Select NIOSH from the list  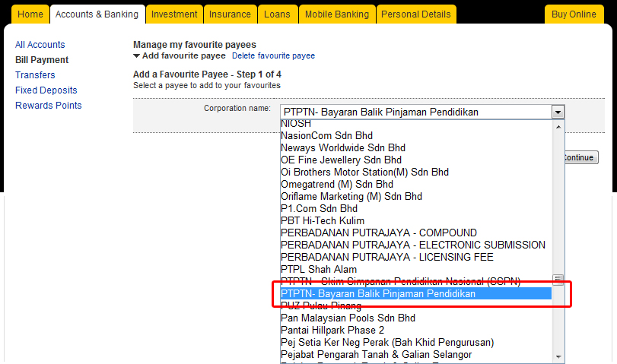click(416, 123)
